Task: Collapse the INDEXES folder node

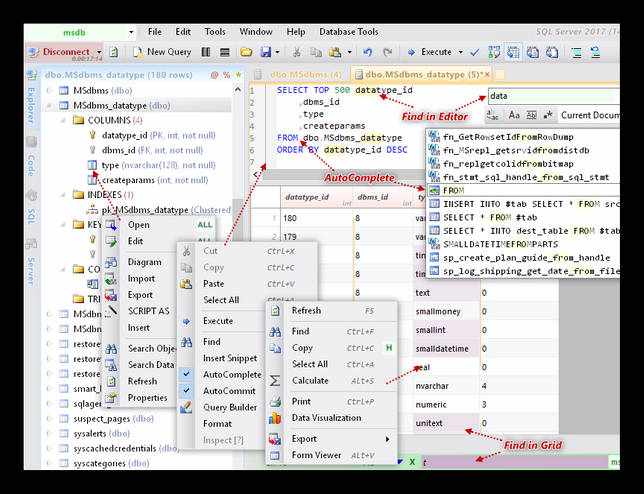Action: 63,195
